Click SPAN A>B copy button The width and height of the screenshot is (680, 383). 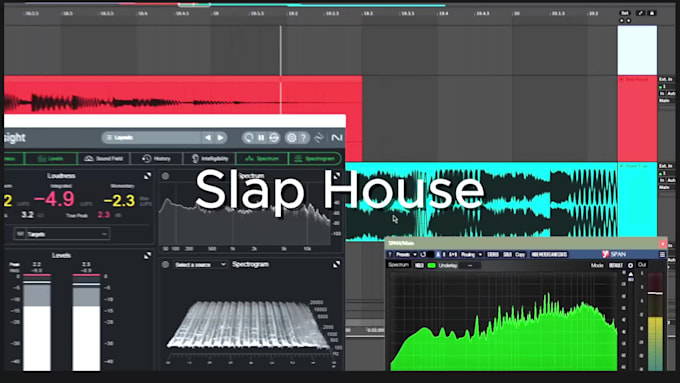click(x=453, y=255)
